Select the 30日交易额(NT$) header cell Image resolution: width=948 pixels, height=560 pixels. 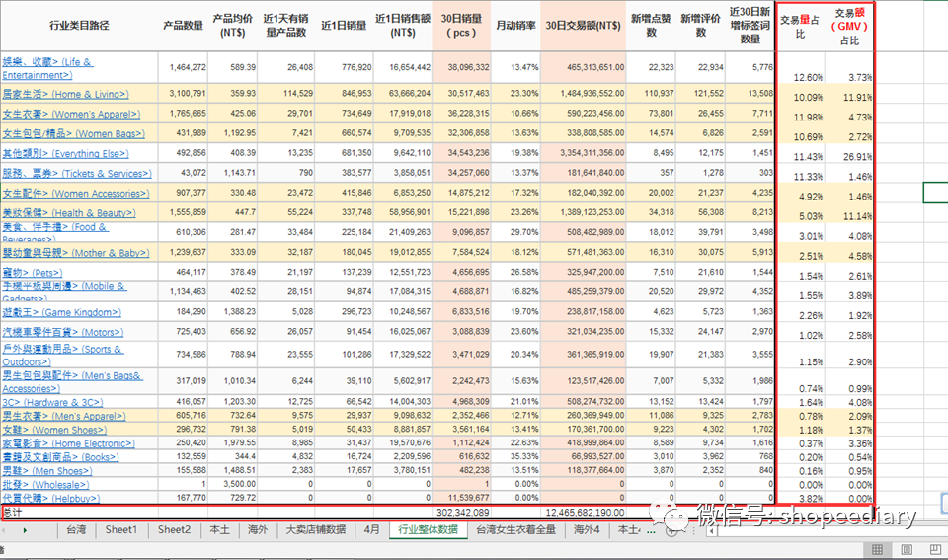(x=584, y=26)
